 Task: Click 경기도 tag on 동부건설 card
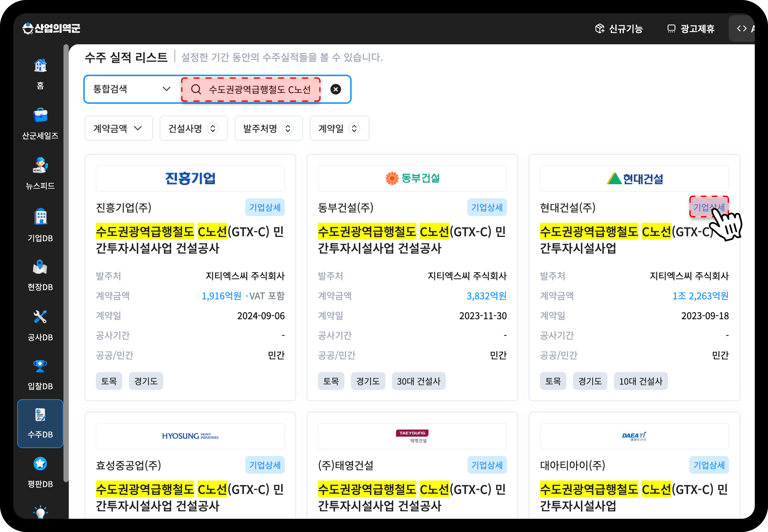368,381
